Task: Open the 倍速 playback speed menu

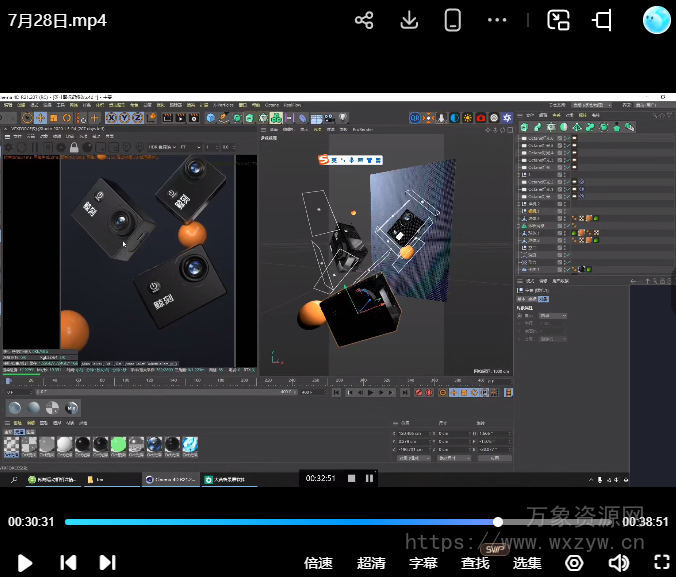Action: click(x=318, y=563)
